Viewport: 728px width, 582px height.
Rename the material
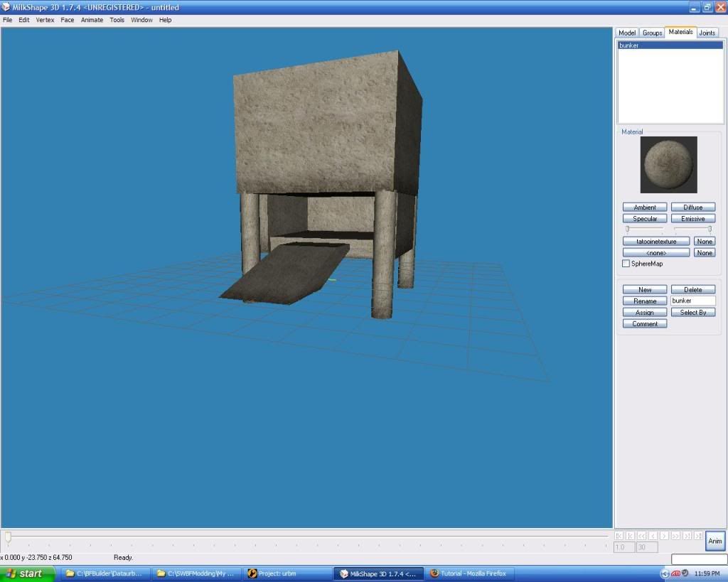click(645, 301)
